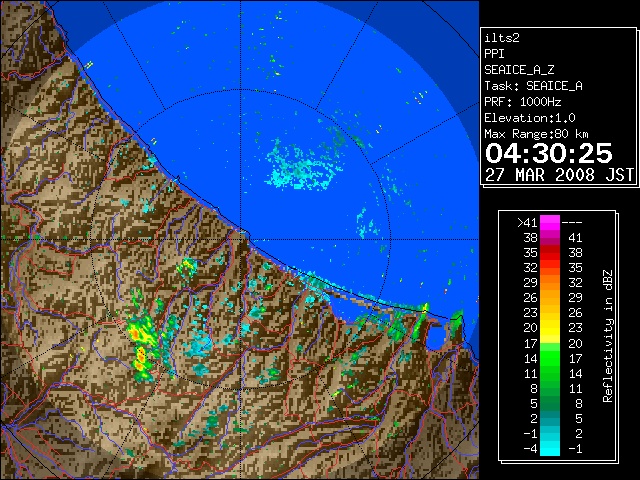640x480 pixels.
Task: Click the 04:30:25 timestamp
Action: click(549, 153)
